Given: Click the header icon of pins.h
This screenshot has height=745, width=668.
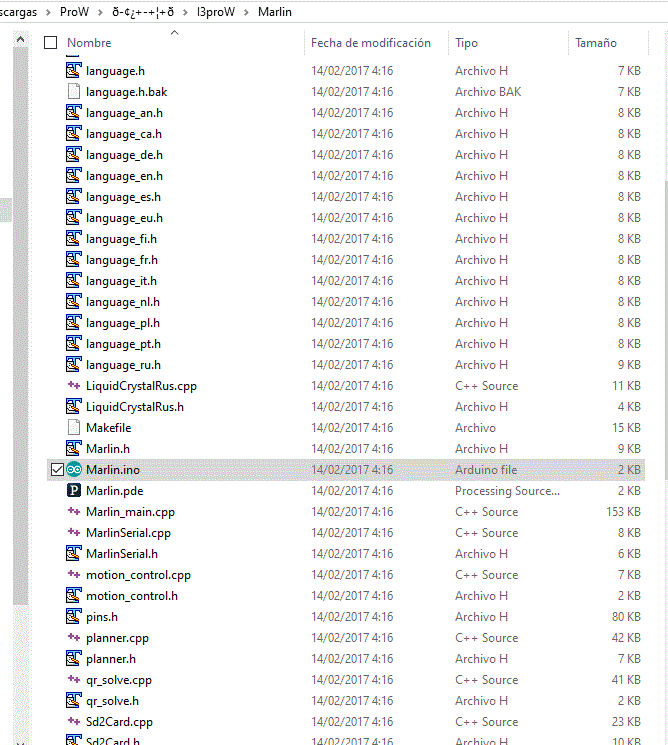Looking at the screenshot, I should click(73, 617).
